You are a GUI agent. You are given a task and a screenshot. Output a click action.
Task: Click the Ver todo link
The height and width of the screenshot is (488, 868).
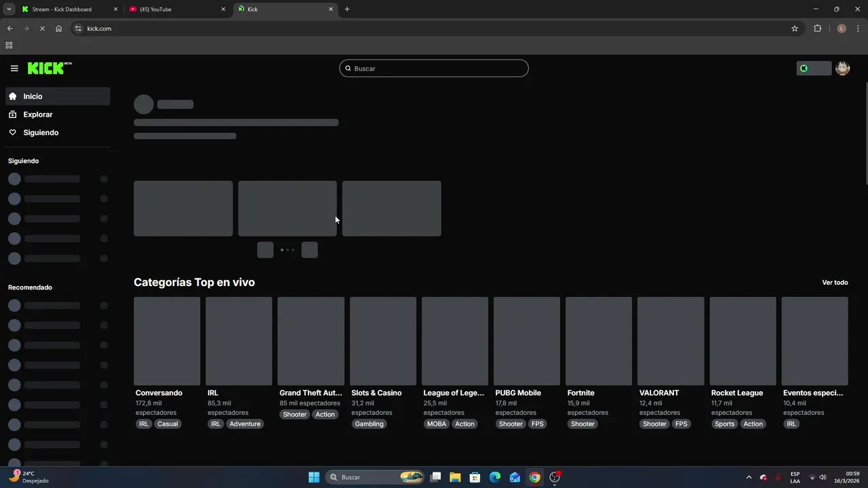coord(835,283)
